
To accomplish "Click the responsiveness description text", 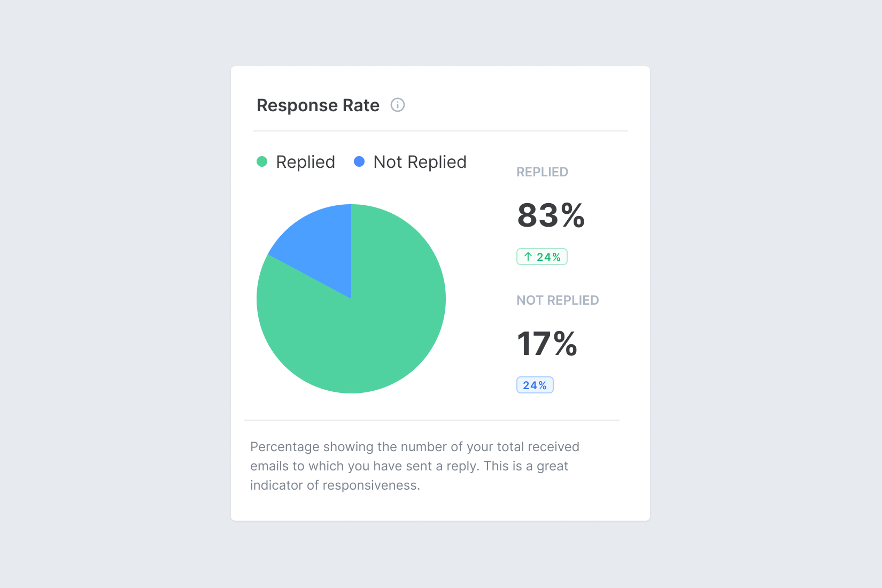I will tap(414, 466).
